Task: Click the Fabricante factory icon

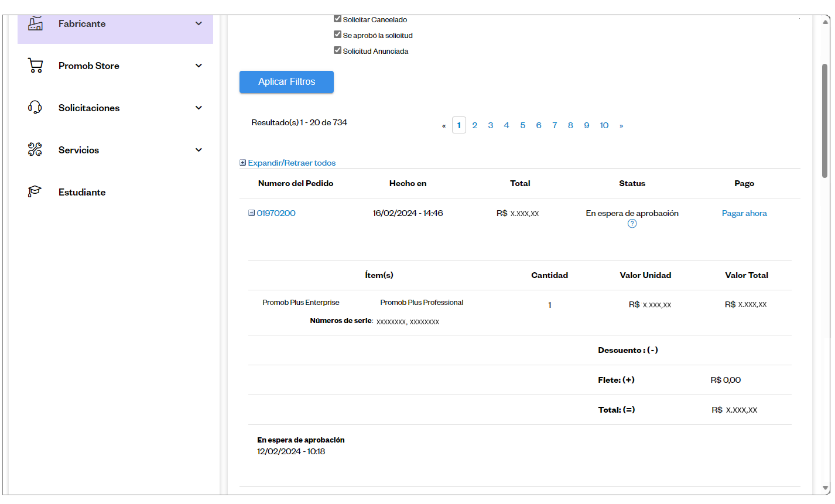Action: coord(36,23)
